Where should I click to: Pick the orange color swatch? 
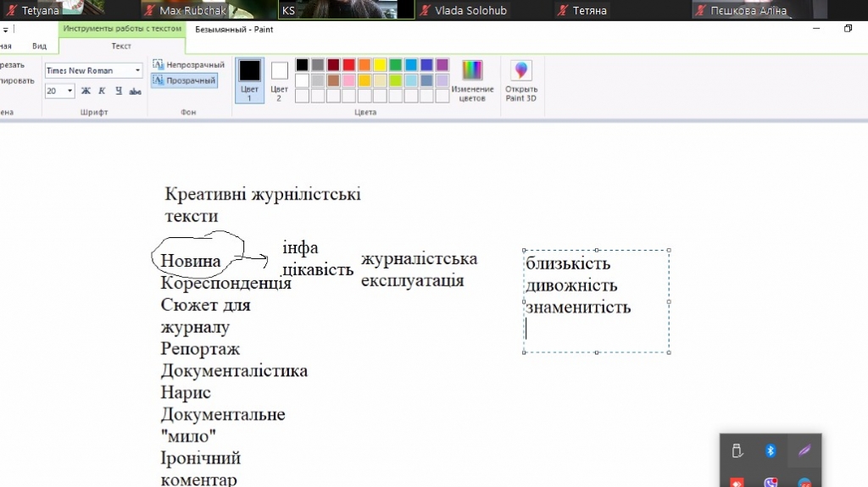tap(364, 64)
